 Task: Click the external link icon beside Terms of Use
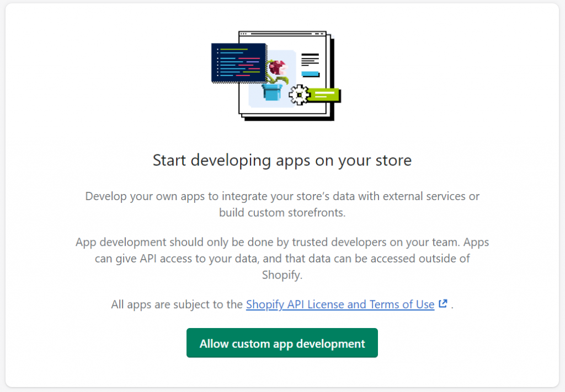coord(443,304)
